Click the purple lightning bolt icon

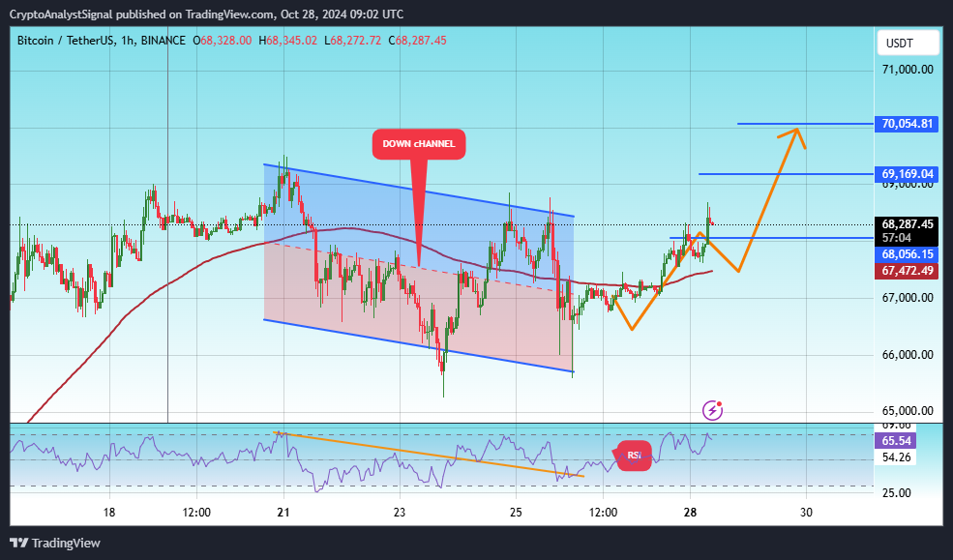(712, 411)
